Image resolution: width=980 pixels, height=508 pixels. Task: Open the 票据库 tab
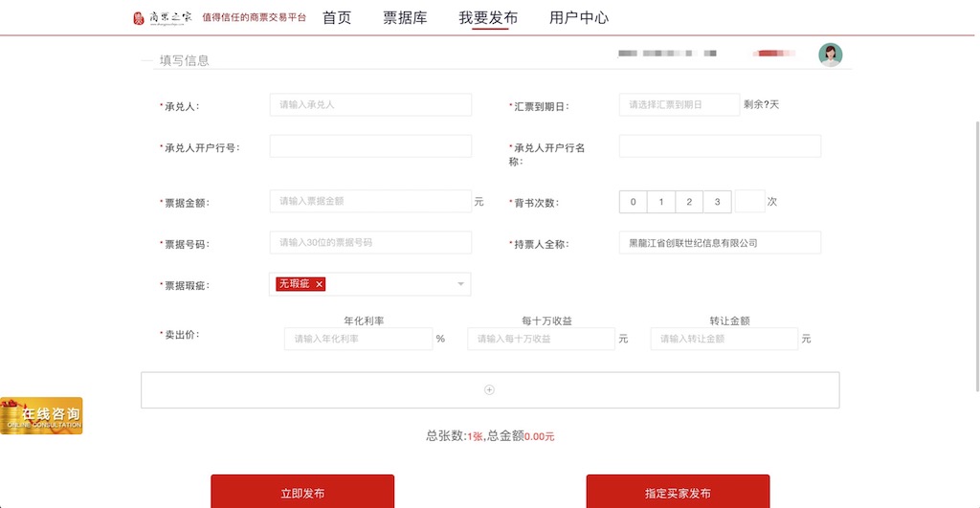405,17
